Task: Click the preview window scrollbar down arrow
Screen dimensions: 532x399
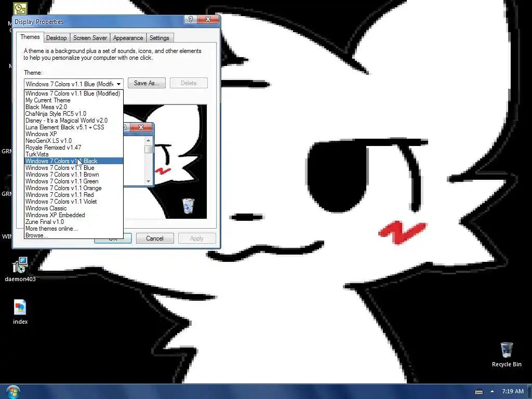Action: 148,181
